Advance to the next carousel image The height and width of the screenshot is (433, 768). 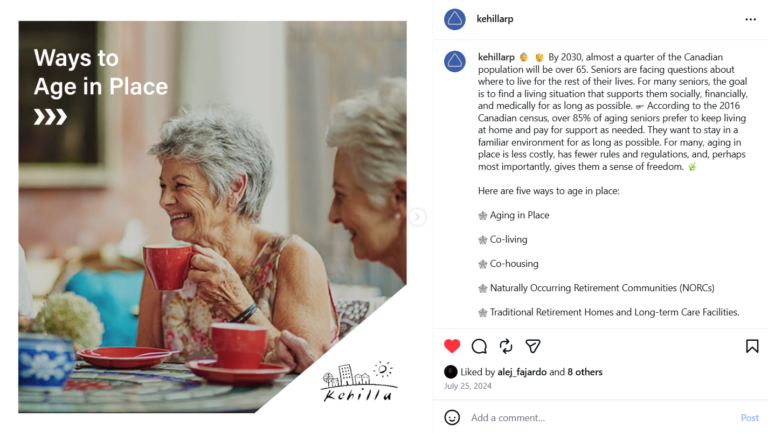(417, 216)
